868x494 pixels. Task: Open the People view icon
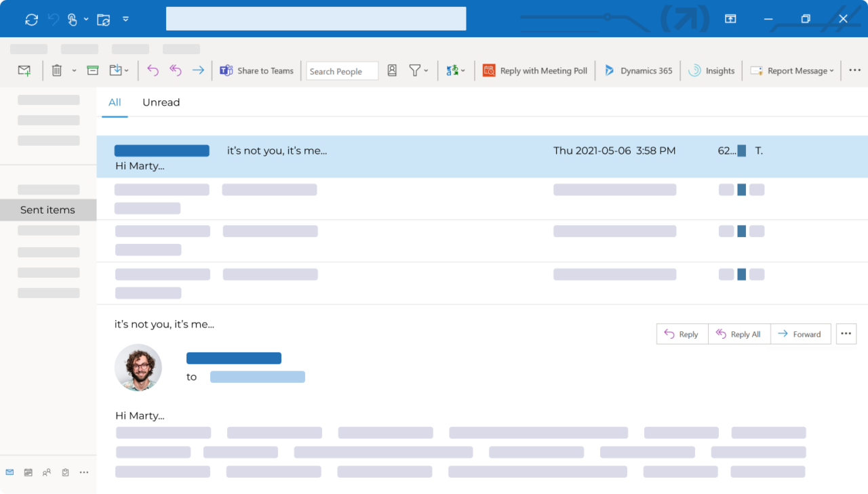click(46, 472)
